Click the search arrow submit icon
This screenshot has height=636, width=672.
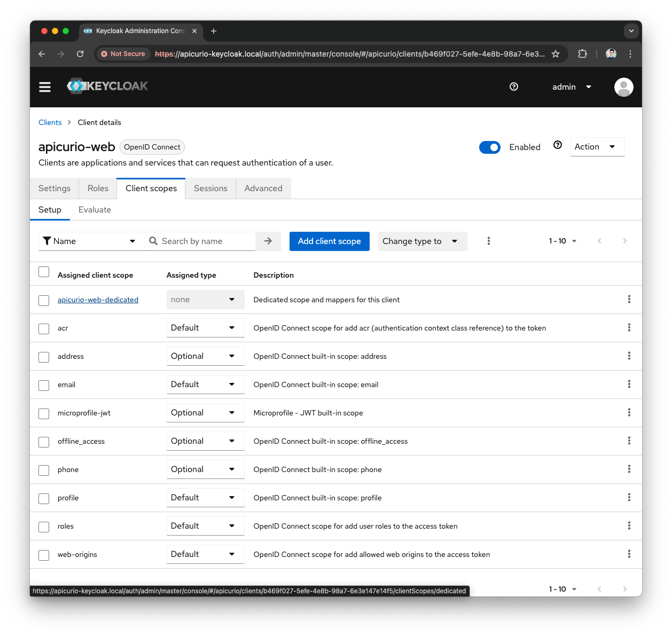[268, 241]
